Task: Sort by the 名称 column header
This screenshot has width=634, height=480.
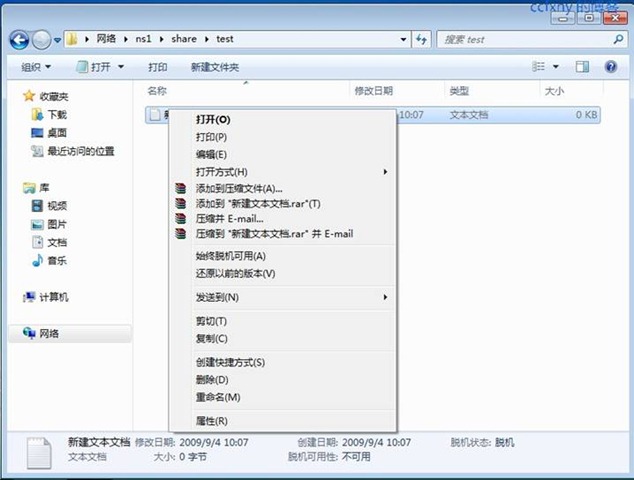Action: point(157,91)
